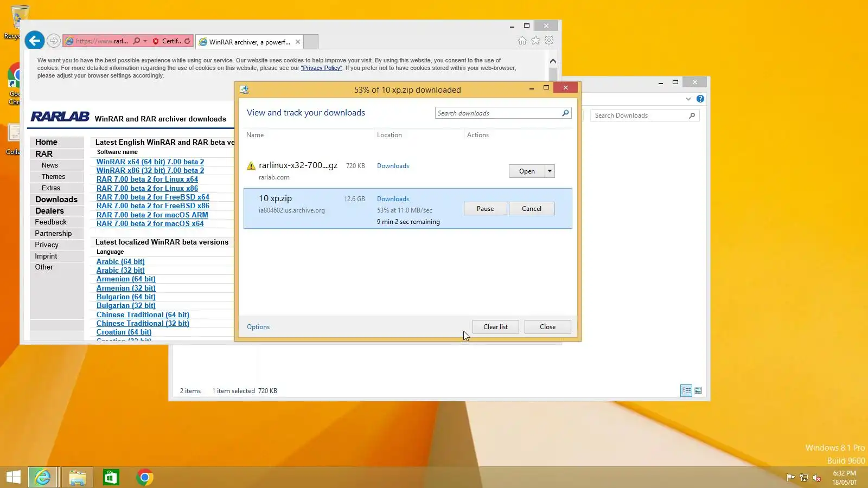Open the IE address bar search magnifier
Screen dimensions: 868x488
137,41
